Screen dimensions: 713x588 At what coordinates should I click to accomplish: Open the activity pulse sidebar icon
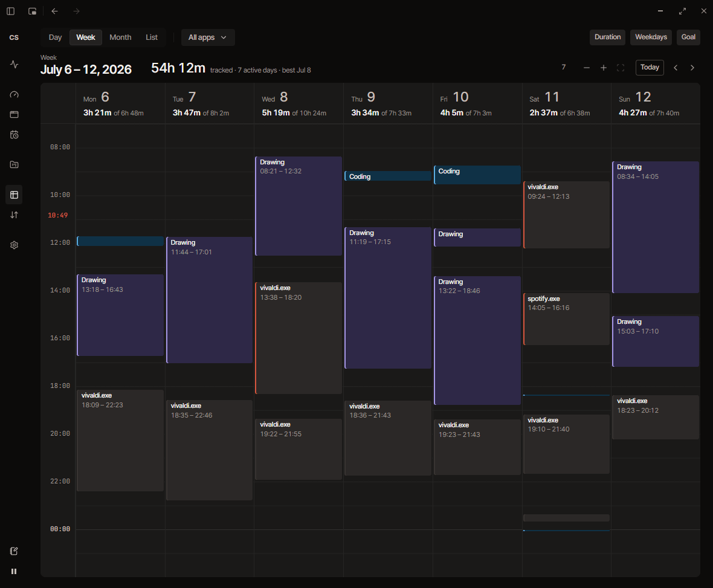(x=14, y=64)
